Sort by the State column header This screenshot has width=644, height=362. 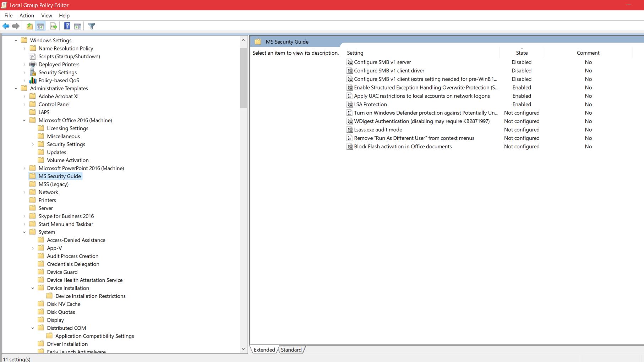pos(522,53)
